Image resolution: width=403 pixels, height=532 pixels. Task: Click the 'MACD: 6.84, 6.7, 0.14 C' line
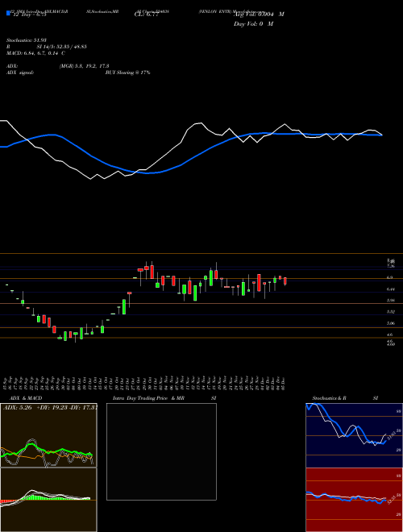click(x=35, y=53)
